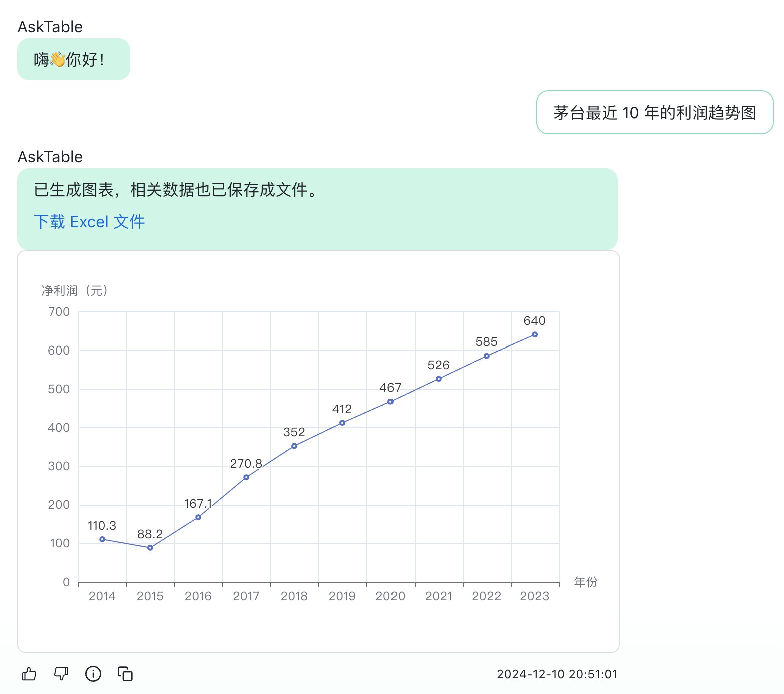Click the 2023 data point labeled 640

(x=535, y=334)
